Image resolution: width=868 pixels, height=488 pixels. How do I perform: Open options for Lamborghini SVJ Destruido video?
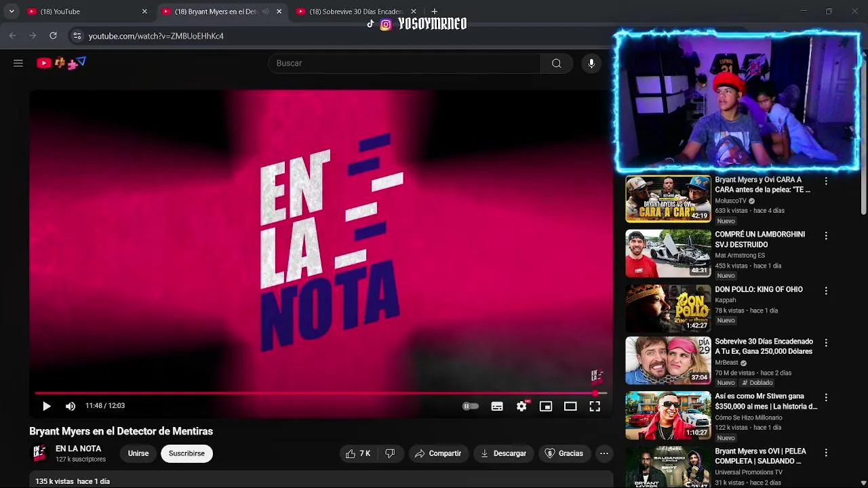(826, 236)
